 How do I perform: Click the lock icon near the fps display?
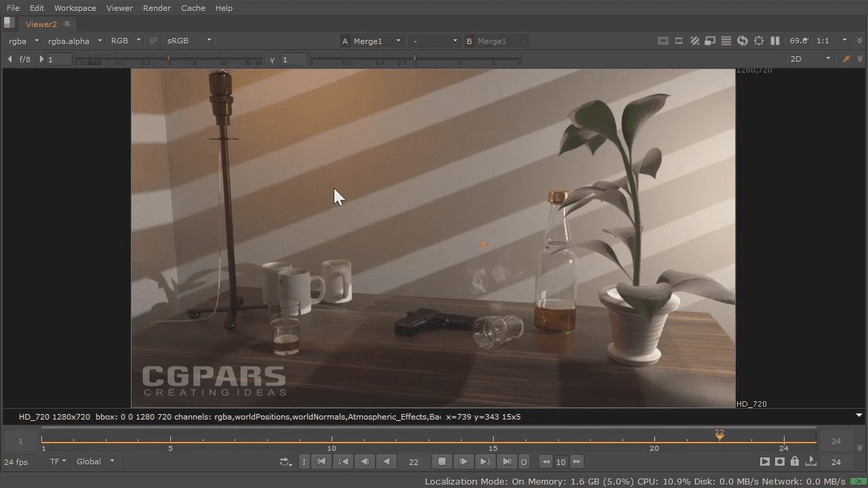[x=795, y=462]
